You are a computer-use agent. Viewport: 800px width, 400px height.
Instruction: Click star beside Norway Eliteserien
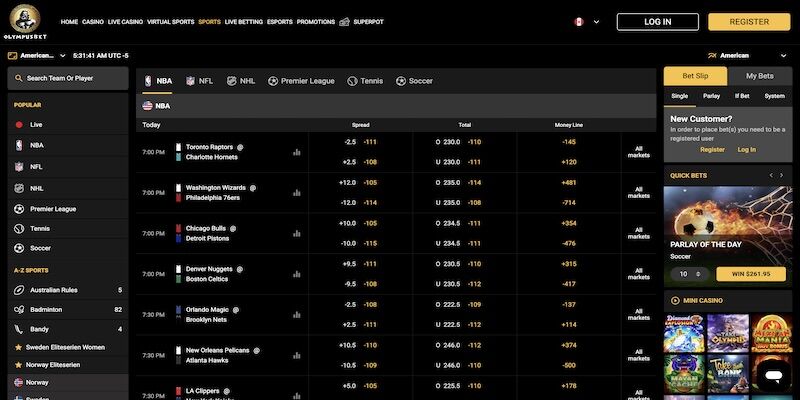pyautogui.click(x=18, y=365)
